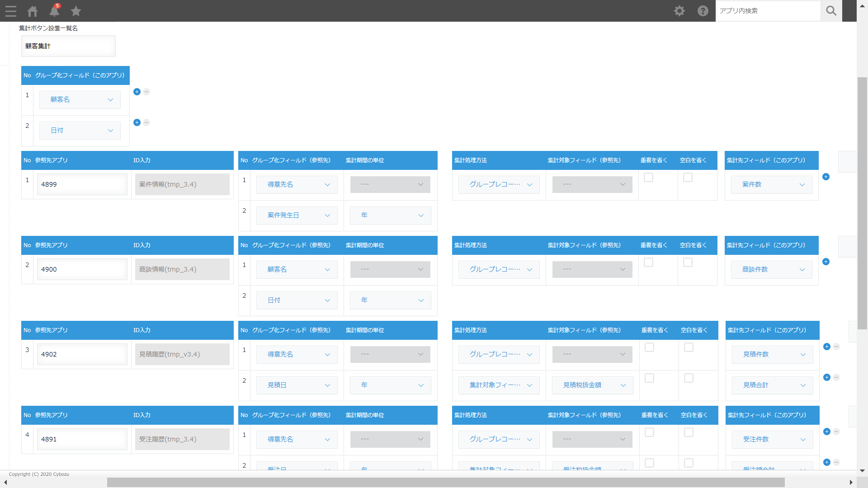Open help question mark icon
868x488 pixels.
[703, 11]
